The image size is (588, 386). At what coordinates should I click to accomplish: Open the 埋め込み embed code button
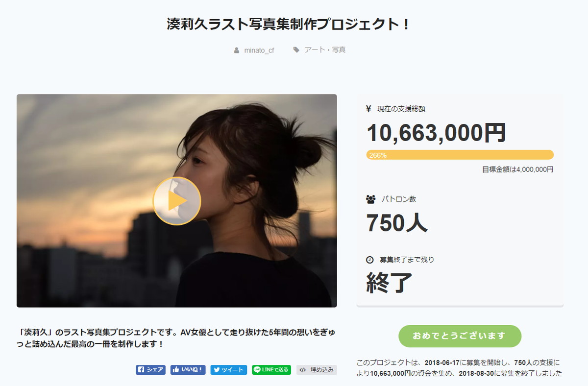click(317, 370)
